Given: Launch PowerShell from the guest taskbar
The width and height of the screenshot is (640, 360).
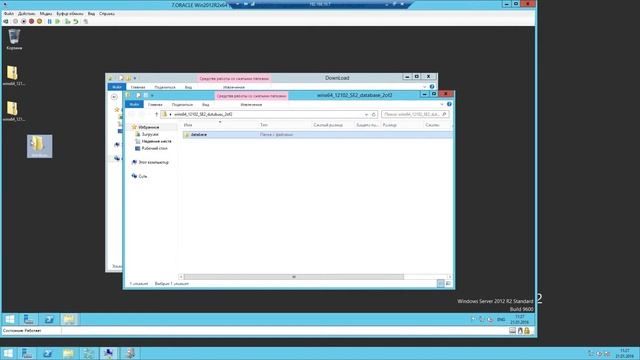Looking at the screenshot, I should click(x=49, y=319).
